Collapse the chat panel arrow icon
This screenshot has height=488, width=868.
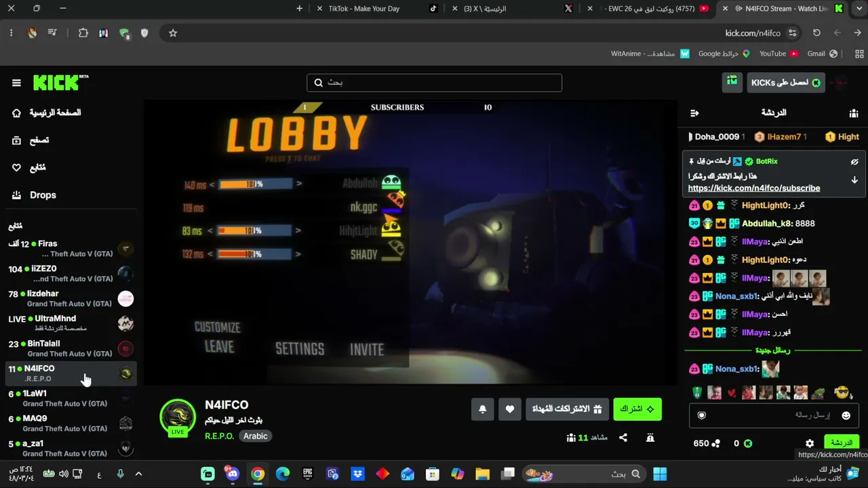click(x=694, y=113)
